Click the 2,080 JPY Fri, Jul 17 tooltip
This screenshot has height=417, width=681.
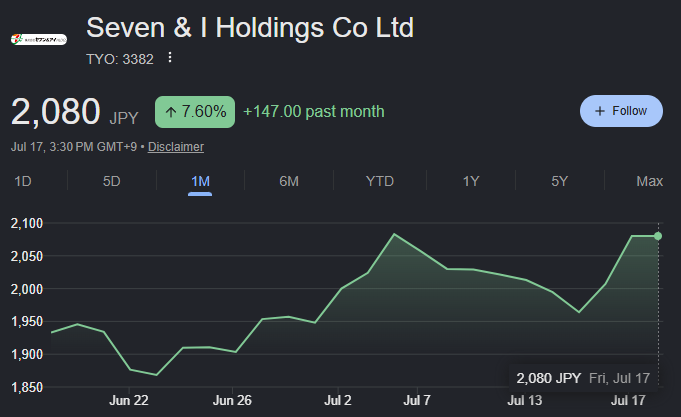tap(583, 378)
